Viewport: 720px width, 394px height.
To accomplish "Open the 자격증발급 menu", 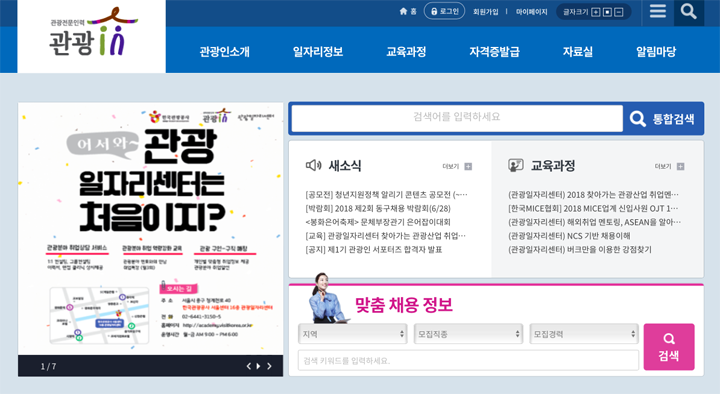I will click(x=494, y=51).
